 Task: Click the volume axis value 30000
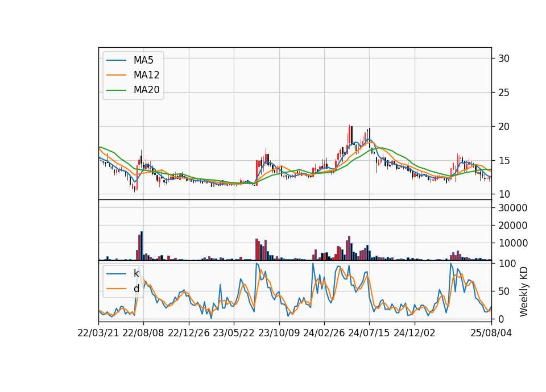point(513,208)
